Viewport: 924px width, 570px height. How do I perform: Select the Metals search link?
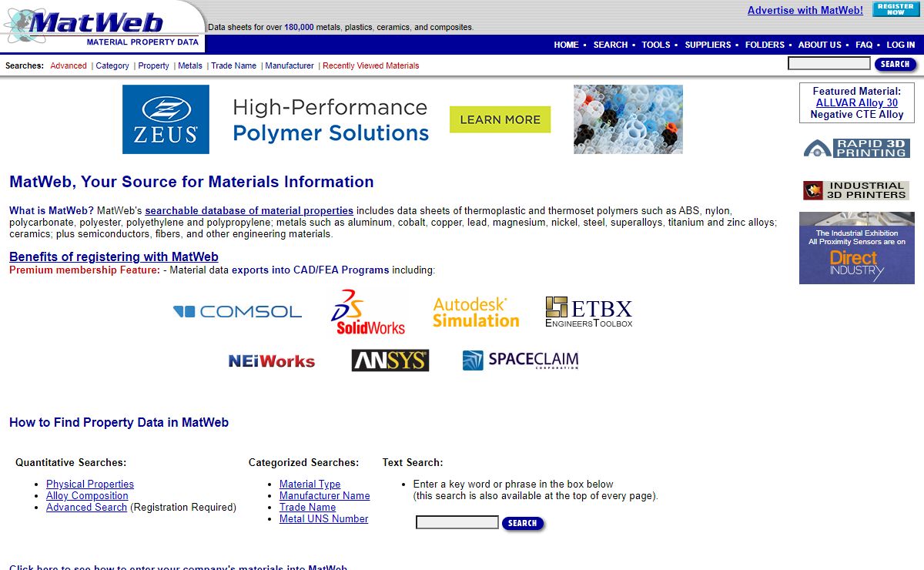(190, 65)
